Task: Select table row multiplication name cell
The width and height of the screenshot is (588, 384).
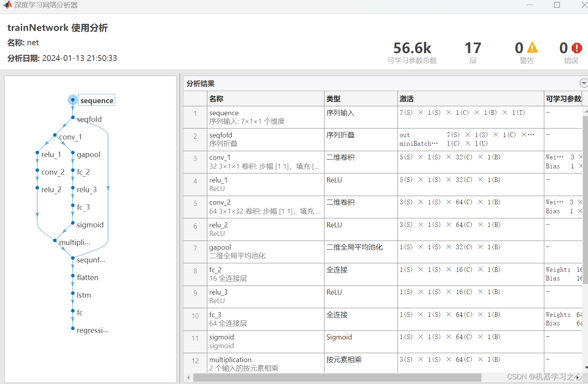Action: coord(265,363)
